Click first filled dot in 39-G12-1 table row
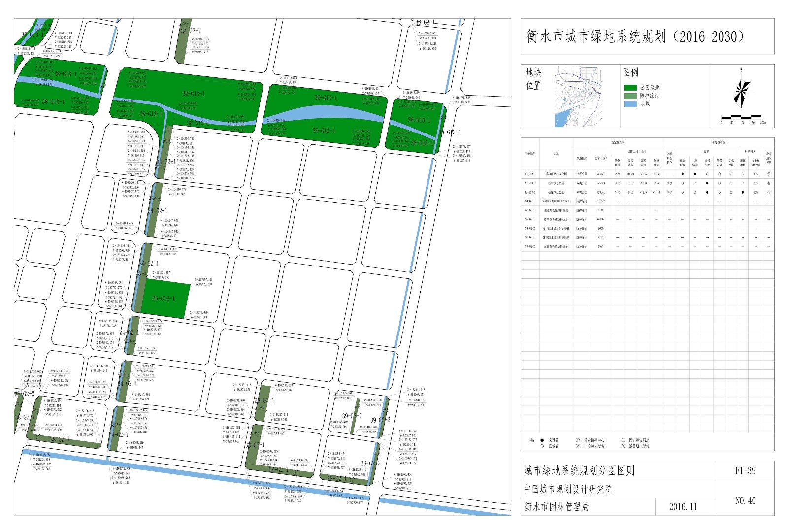The width and height of the screenshot is (788, 532). (x=682, y=174)
